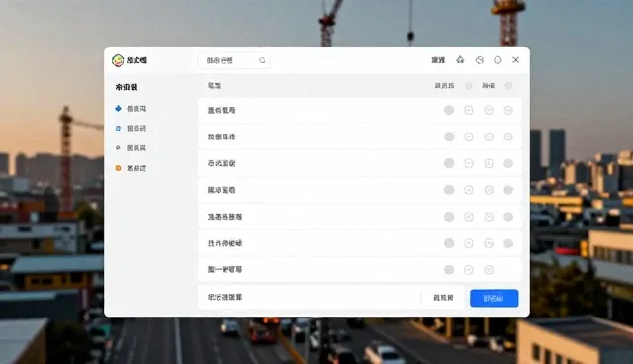
Task: Click the first outlined circle icon in the fourth list row
Action: tap(469, 190)
